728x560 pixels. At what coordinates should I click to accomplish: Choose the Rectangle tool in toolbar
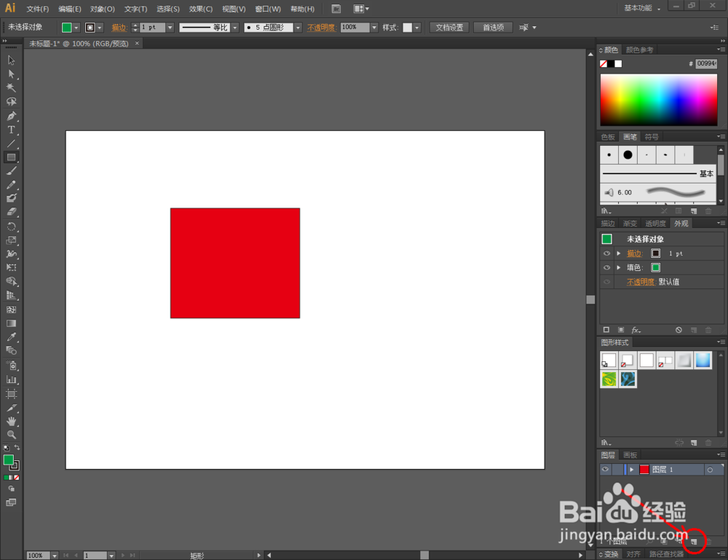pos(11,157)
